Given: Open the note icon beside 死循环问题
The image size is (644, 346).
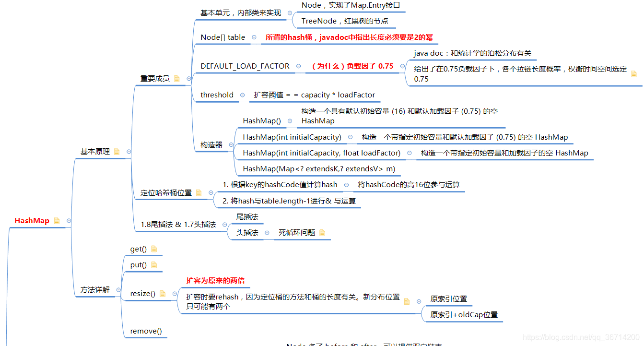Looking at the screenshot, I should (x=322, y=233).
